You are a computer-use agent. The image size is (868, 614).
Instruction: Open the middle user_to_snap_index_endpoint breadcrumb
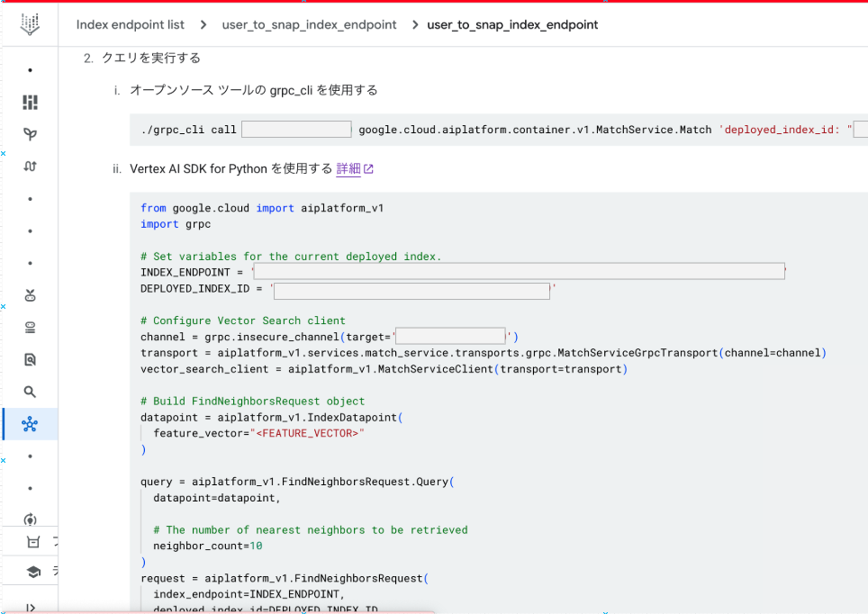pos(309,25)
